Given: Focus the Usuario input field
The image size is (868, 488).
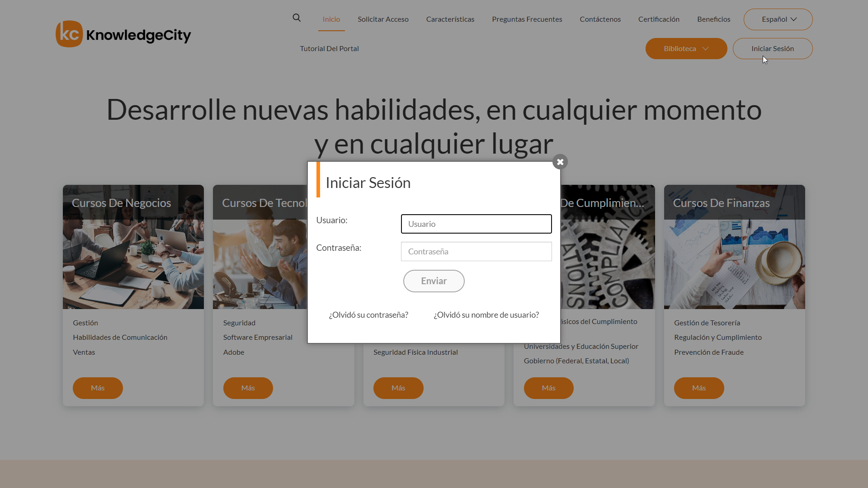Looking at the screenshot, I should (476, 224).
